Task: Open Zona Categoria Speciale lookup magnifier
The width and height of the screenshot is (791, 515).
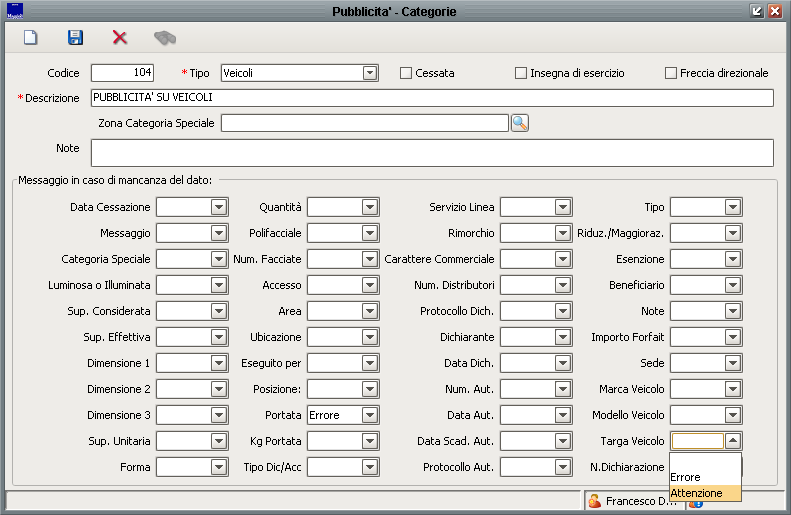Action: point(519,123)
